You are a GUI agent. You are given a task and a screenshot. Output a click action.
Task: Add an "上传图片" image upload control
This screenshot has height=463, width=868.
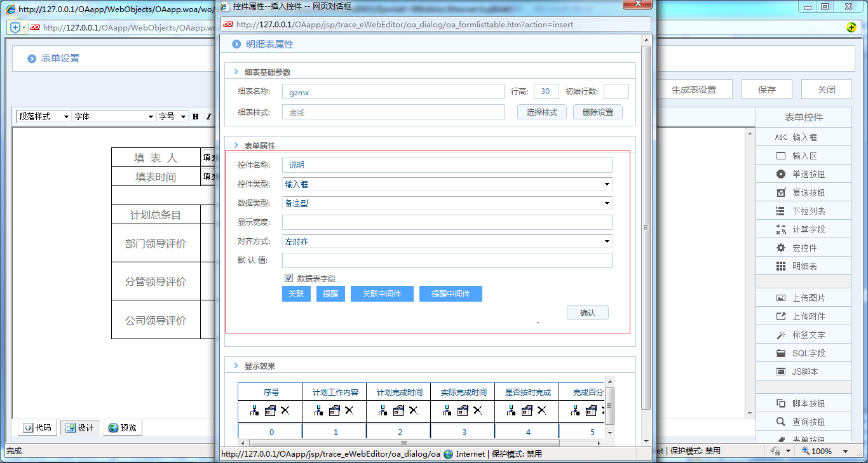coord(803,297)
